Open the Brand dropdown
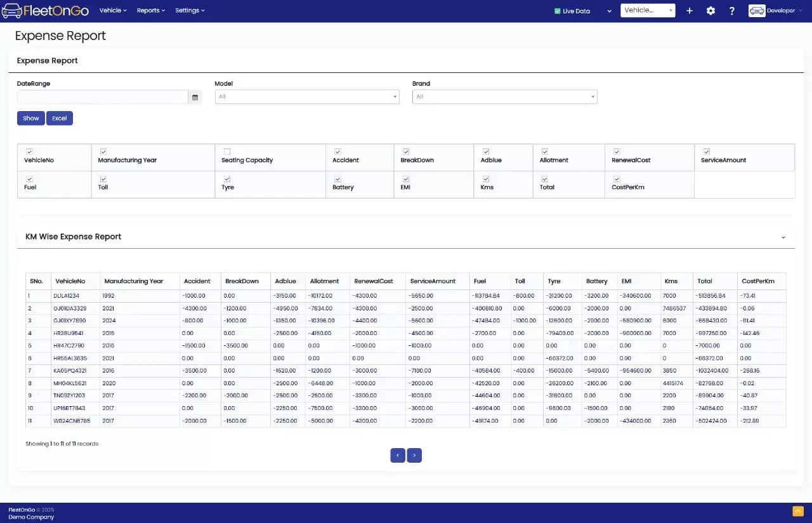The image size is (812, 523). [504, 97]
